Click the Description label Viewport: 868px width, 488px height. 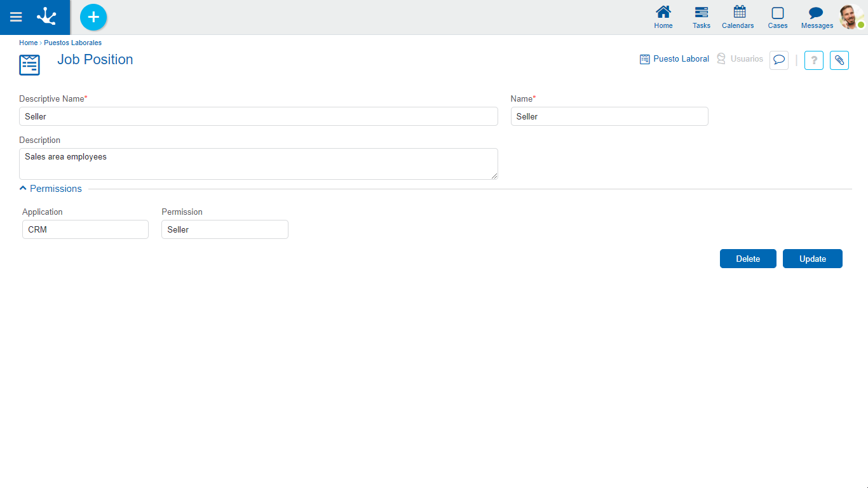[39, 140]
